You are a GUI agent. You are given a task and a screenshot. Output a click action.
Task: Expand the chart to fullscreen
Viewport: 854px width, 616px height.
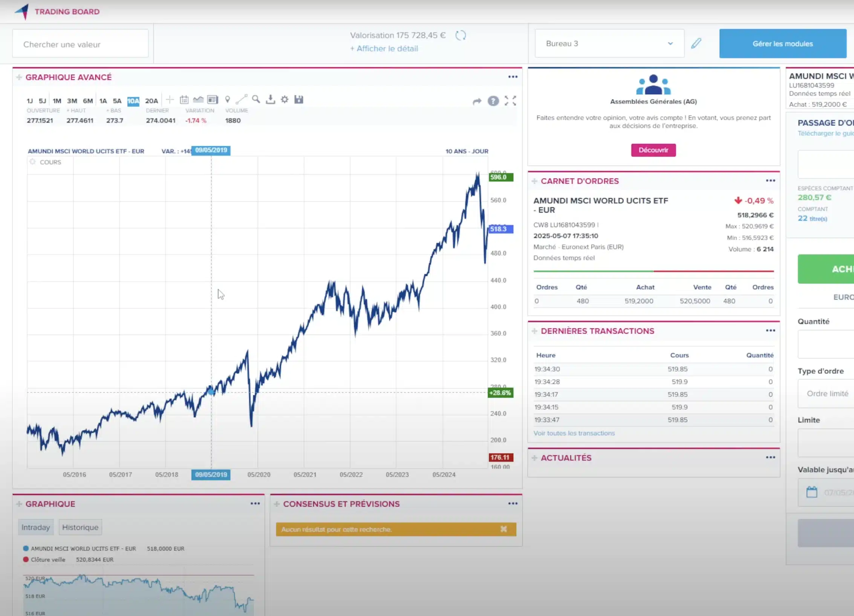click(510, 101)
